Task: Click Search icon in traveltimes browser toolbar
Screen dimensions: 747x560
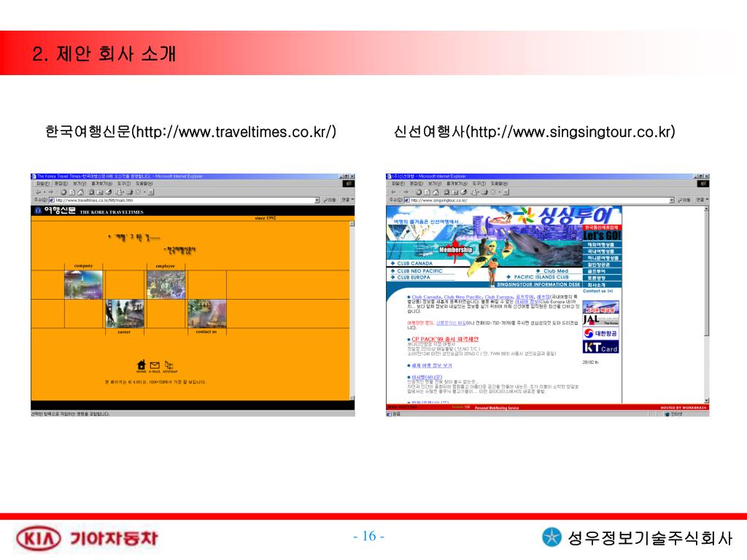Action: (91, 192)
